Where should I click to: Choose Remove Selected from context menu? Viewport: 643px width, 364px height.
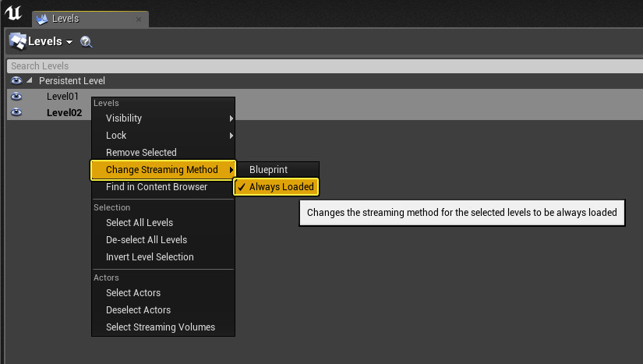[141, 153]
